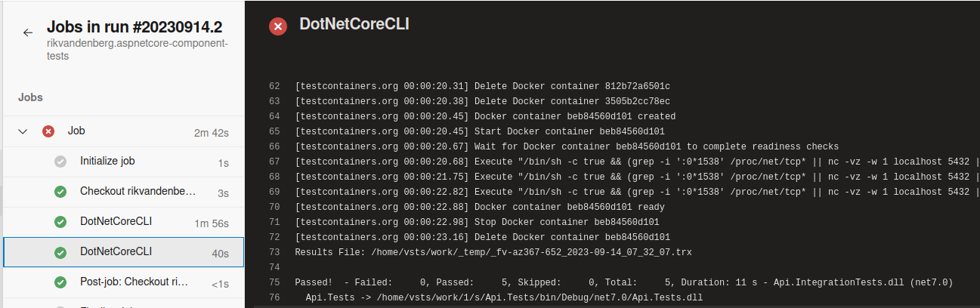Viewport: 980px width, 308px height.
Task: Click the gray status icon for Initialize job
Action: 60,162
